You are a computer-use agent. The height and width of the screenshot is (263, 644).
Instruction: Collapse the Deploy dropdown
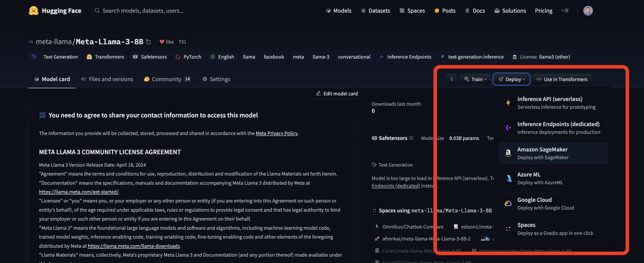(511, 79)
